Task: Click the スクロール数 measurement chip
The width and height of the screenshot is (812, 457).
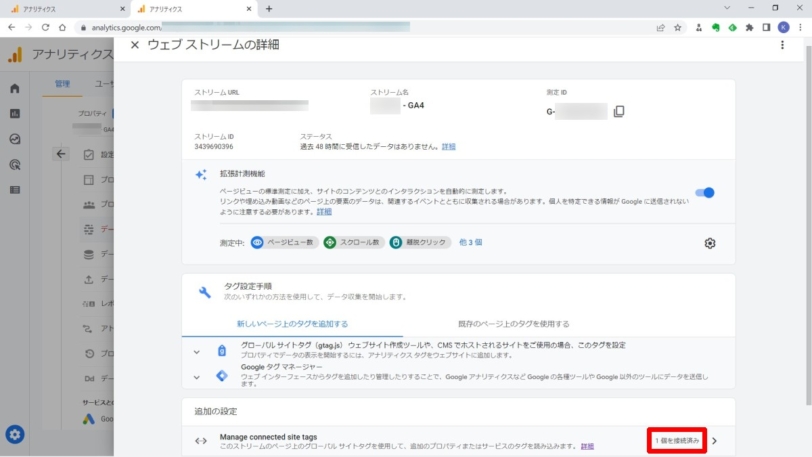Action: click(x=353, y=242)
